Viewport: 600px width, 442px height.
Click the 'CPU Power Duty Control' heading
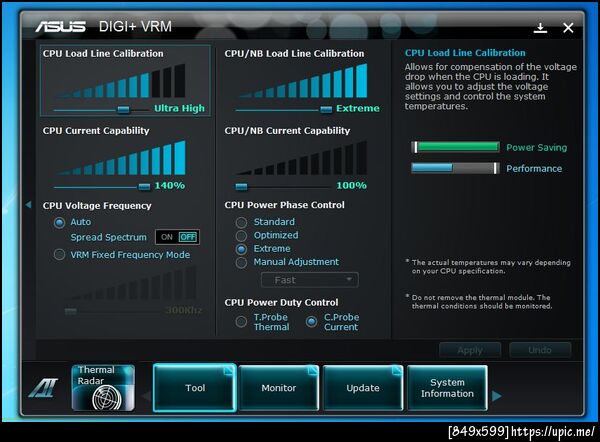pyautogui.click(x=282, y=303)
